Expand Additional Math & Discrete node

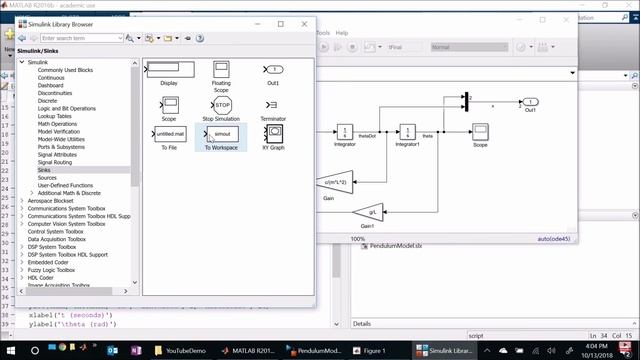tap(32, 193)
